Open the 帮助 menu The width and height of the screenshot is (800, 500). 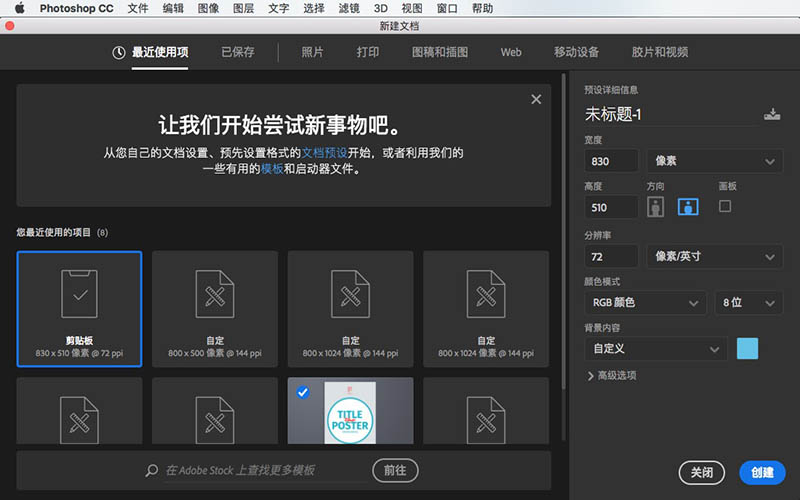pyautogui.click(x=482, y=8)
